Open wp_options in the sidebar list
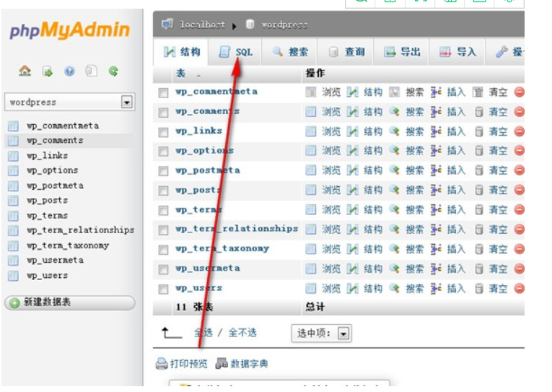The width and height of the screenshot is (552, 392). 53,170
